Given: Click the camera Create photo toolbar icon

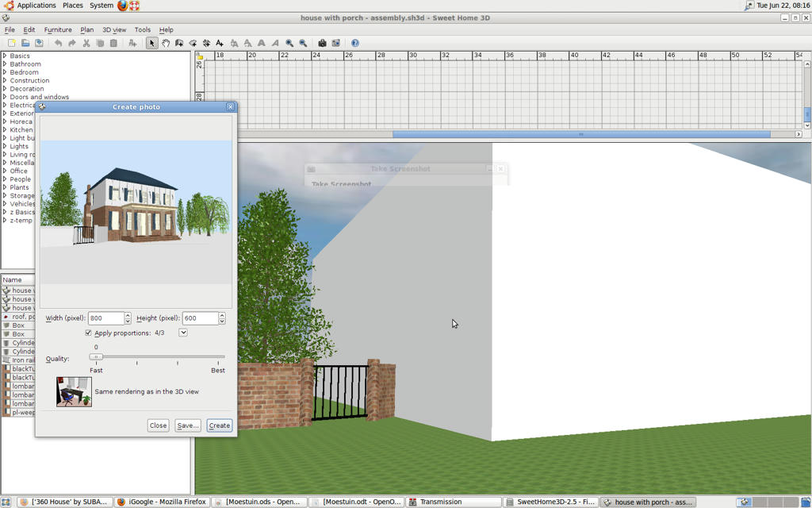Looking at the screenshot, I should (x=322, y=43).
